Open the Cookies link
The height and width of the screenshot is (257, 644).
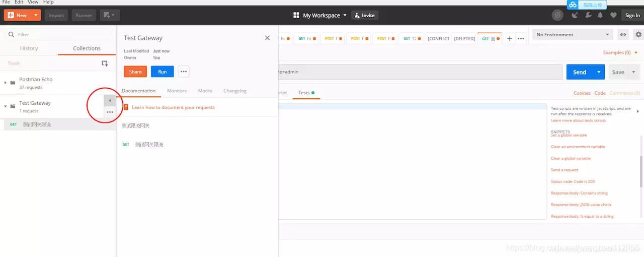582,93
